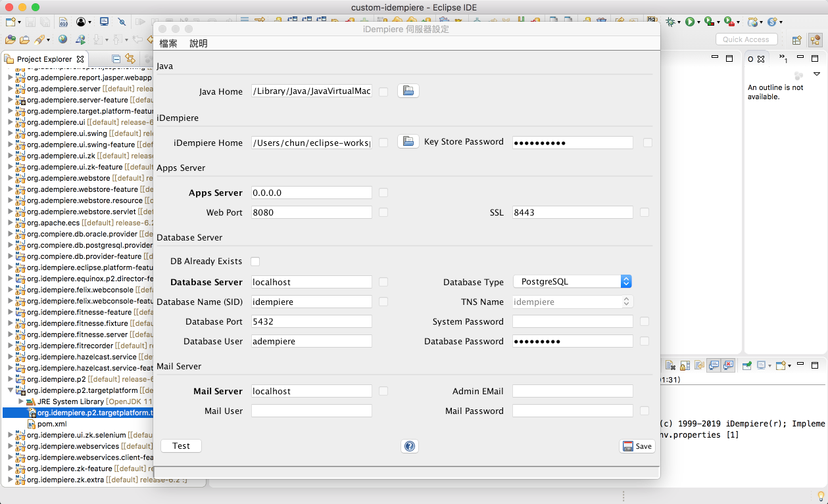Image resolution: width=828 pixels, height=504 pixels.
Task: Toggle the checkbox beside Web Port field
Action: point(383,212)
